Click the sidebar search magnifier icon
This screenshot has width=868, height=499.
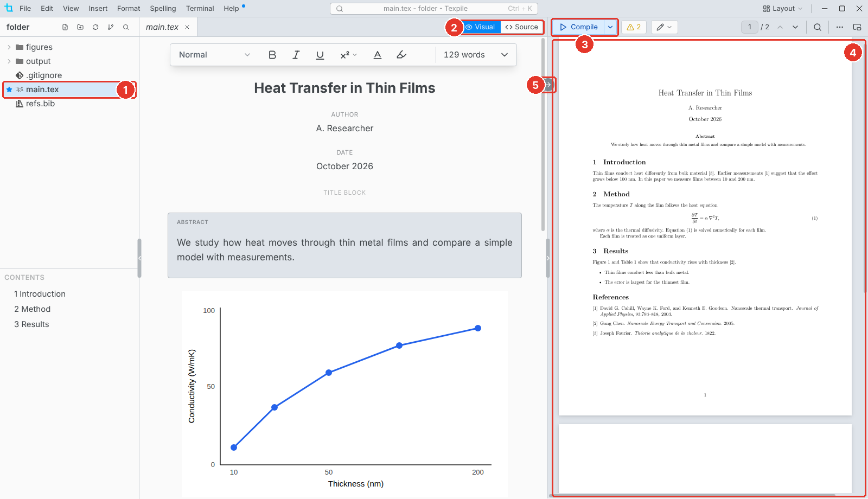126,27
